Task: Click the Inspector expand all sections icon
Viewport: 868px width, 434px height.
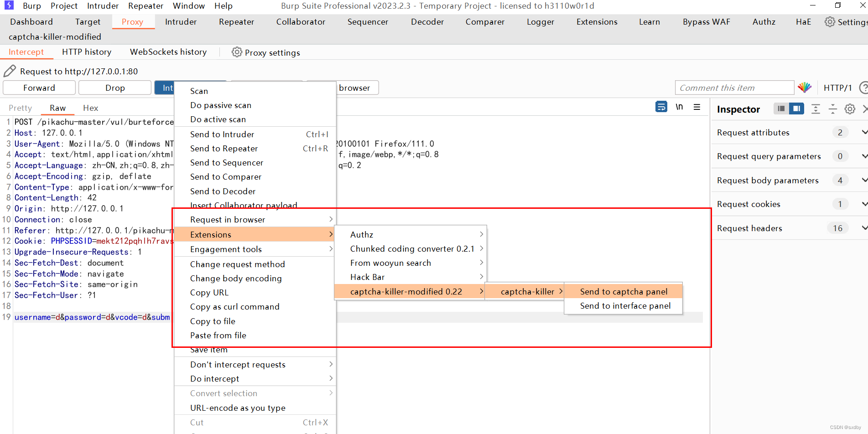Action: [x=816, y=109]
